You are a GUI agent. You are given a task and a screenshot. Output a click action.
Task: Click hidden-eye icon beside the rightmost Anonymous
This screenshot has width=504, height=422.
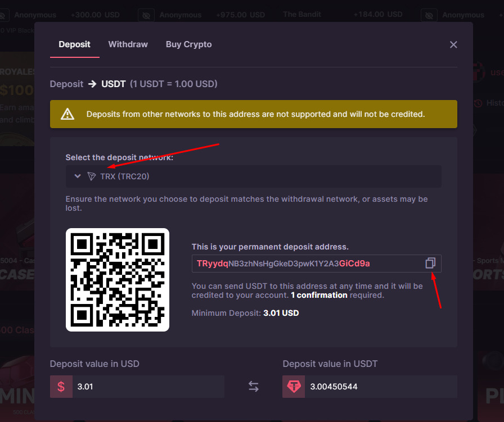tap(430, 15)
